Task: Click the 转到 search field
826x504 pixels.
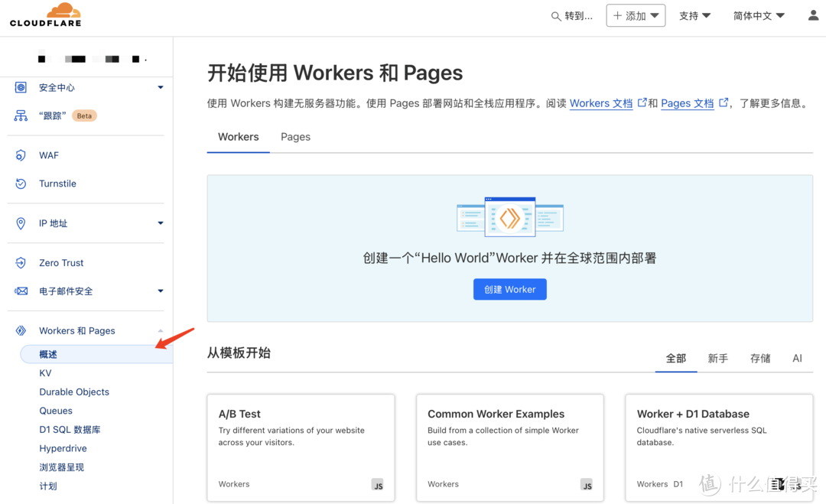Action: pos(573,15)
